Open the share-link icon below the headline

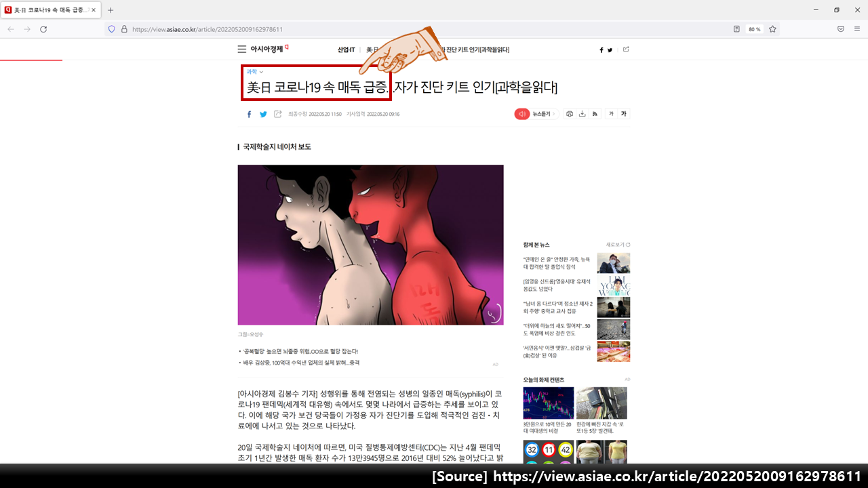[277, 114]
